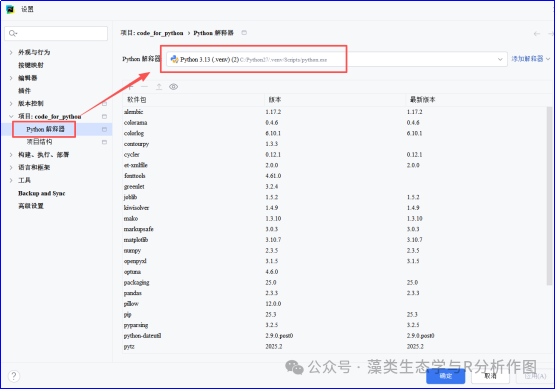Image resolution: width=555 pixels, height=389 pixels.
Task: Open help with the question mark
Action: click(13, 376)
